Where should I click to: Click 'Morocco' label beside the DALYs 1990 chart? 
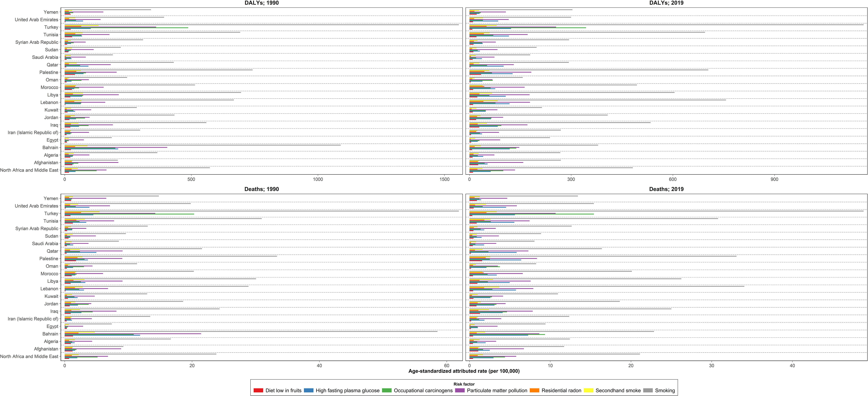coord(50,87)
